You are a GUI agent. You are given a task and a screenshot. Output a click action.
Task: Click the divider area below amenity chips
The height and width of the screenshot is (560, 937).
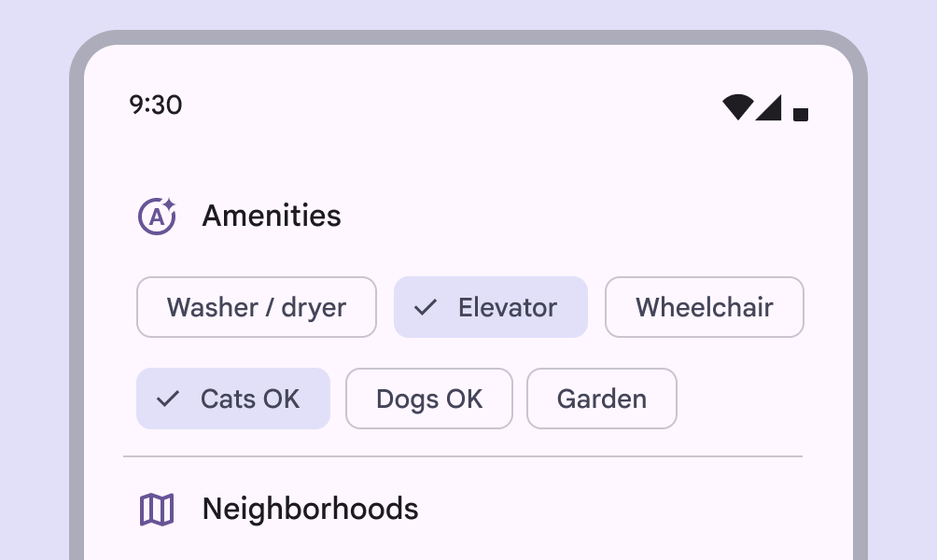coord(464,456)
